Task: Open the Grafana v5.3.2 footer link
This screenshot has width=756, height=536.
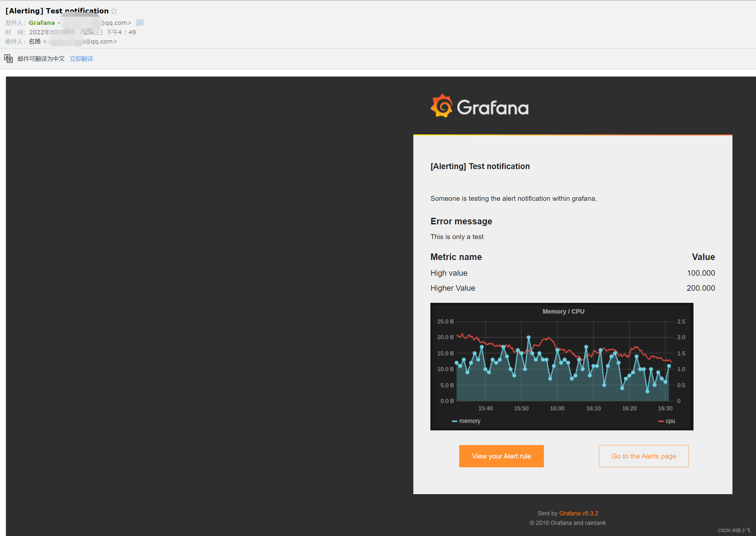Action: pyautogui.click(x=578, y=513)
